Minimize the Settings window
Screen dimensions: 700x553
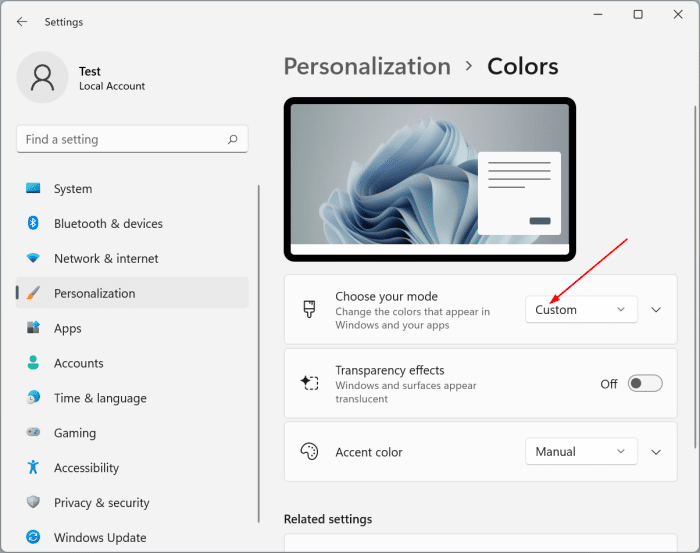(x=598, y=14)
